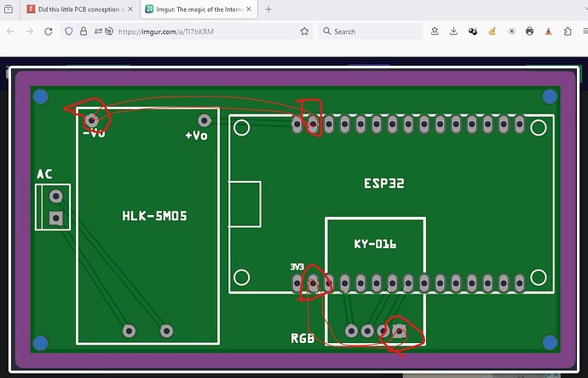Open the Extensions puzzle-piece menu

pos(568,32)
